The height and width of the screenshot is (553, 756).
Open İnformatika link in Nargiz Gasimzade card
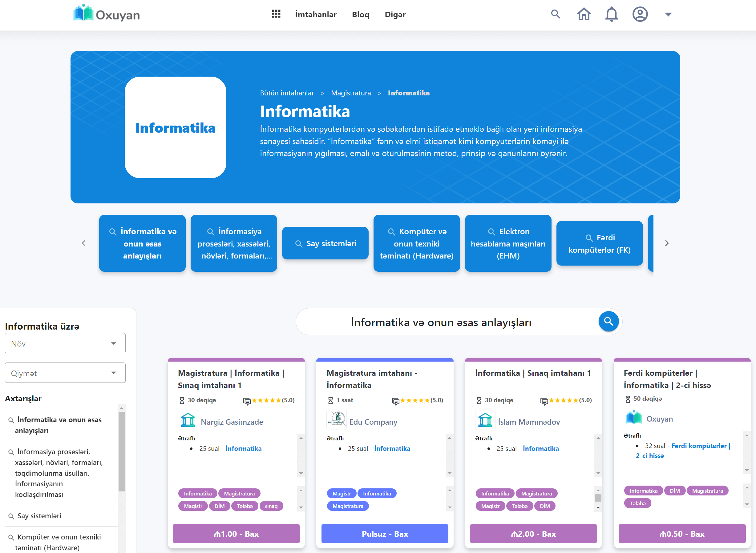click(244, 449)
